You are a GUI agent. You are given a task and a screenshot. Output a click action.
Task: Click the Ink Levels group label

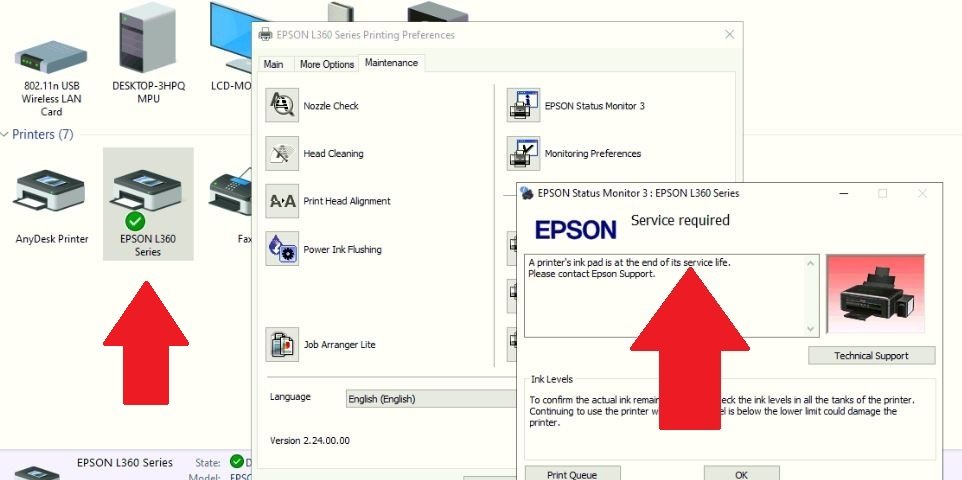pyautogui.click(x=552, y=379)
